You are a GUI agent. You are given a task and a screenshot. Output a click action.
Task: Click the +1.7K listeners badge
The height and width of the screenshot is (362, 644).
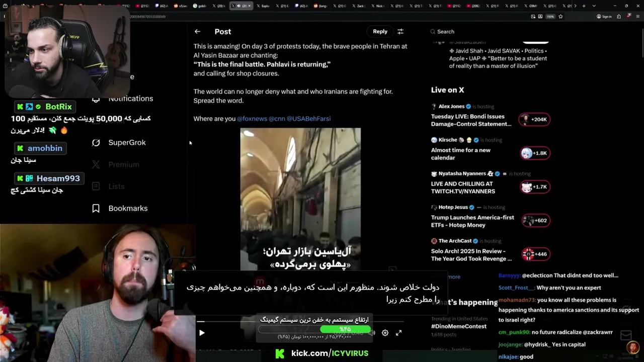[535, 187]
